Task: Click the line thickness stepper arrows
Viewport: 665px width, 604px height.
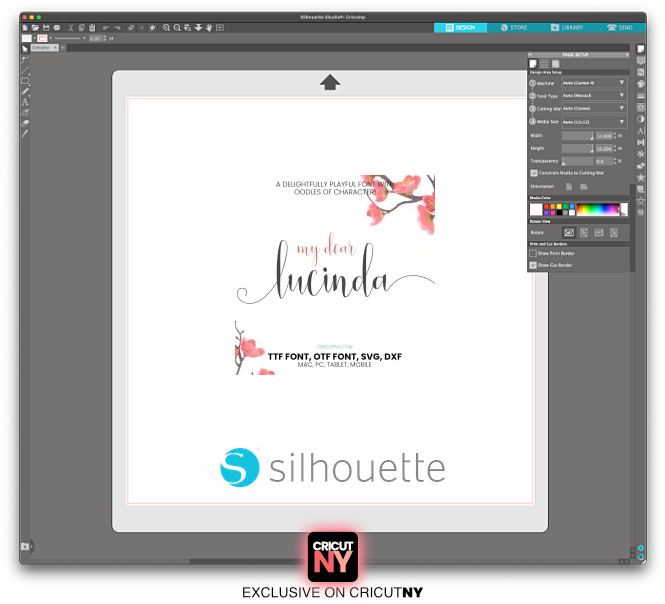Action: (x=105, y=38)
